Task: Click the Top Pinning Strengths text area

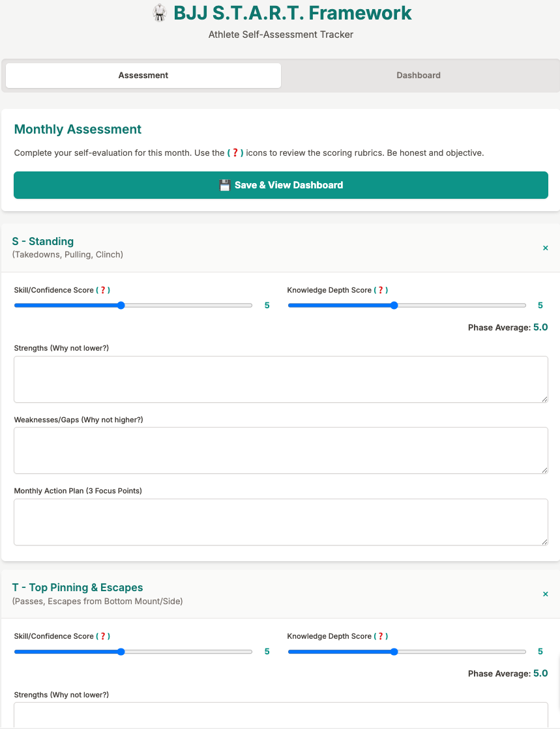Action: point(281,715)
